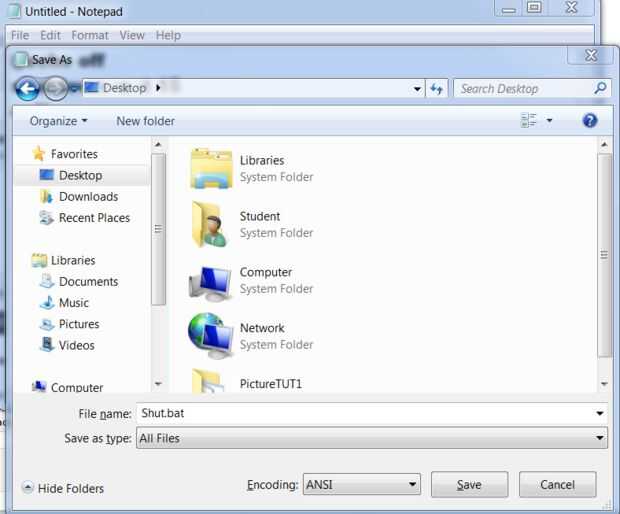Open the File name history dropdown
Viewport: 620px width, 514px height.
click(x=599, y=414)
